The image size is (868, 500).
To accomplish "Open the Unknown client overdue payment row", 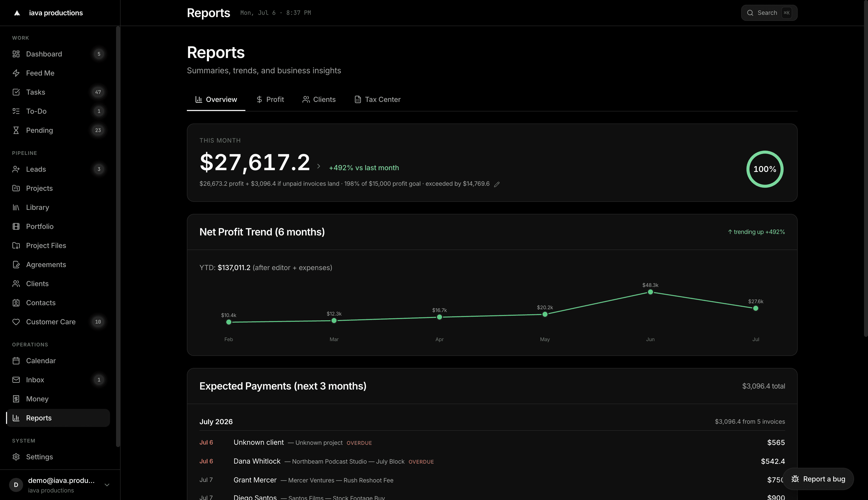I will pos(492,443).
